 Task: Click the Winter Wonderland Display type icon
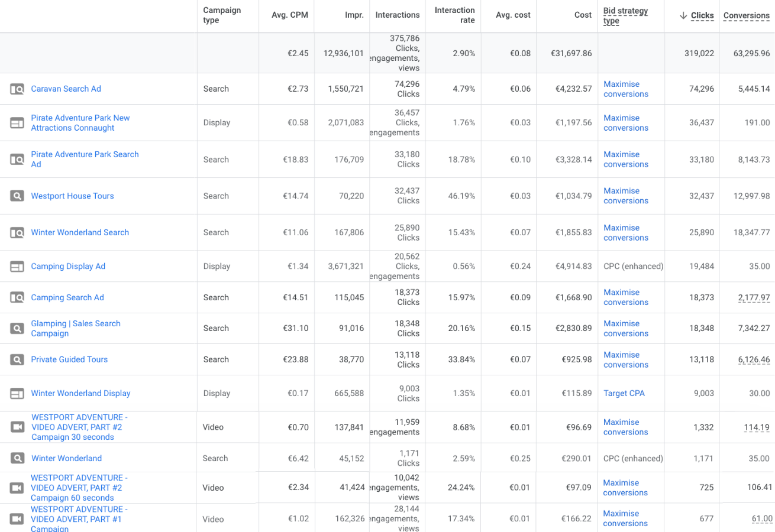point(17,394)
